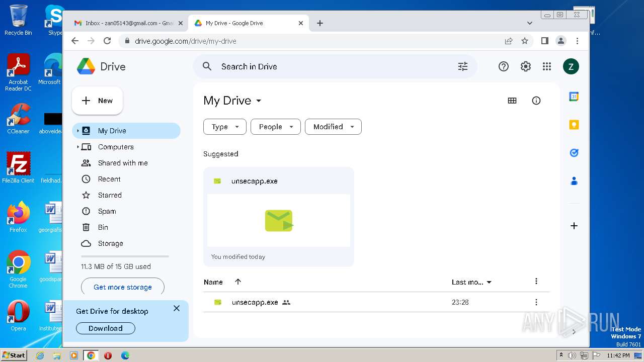644x362 pixels.
Task: Click the browser address bar URL
Action: pos(186,41)
